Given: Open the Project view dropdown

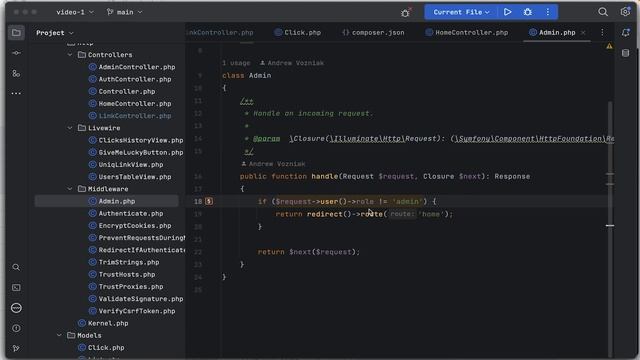Looking at the screenshot, I should 54,33.
